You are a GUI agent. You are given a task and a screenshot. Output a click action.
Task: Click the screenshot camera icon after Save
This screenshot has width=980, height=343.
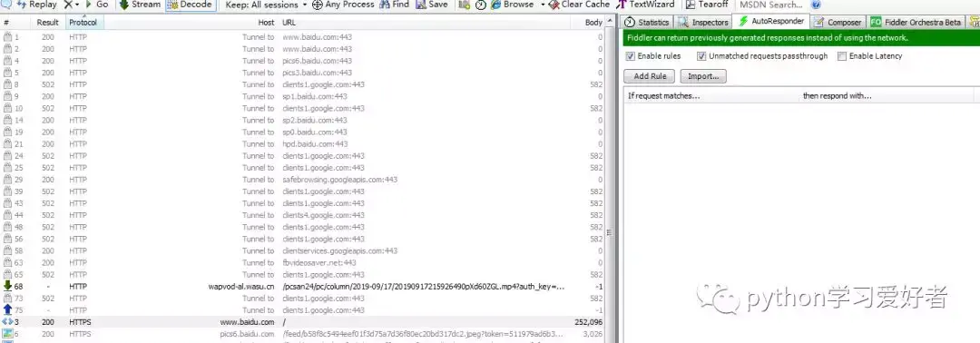[x=465, y=5]
